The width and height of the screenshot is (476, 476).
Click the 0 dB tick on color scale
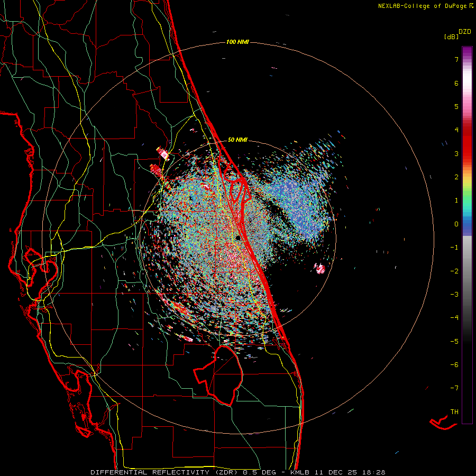[456, 224]
